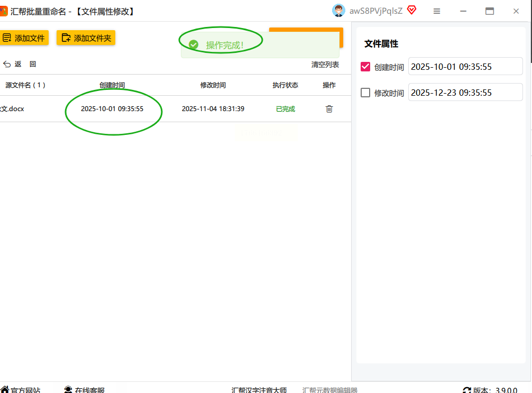The image size is (532, 393).
Task: Click the user avatar icon
Action: (338, 11)
